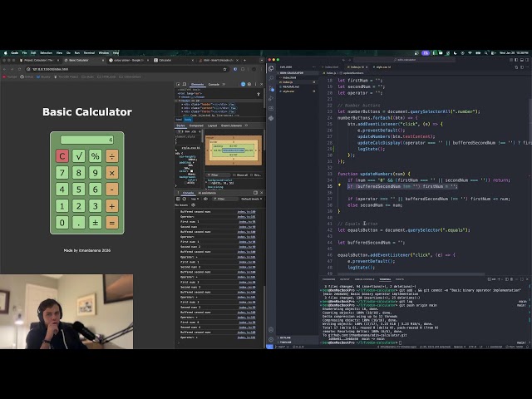Switch to the Elements tab in DevTools
Image resolution: width=532 pixels, height=399 pixels.
click(x=197, y=84)
